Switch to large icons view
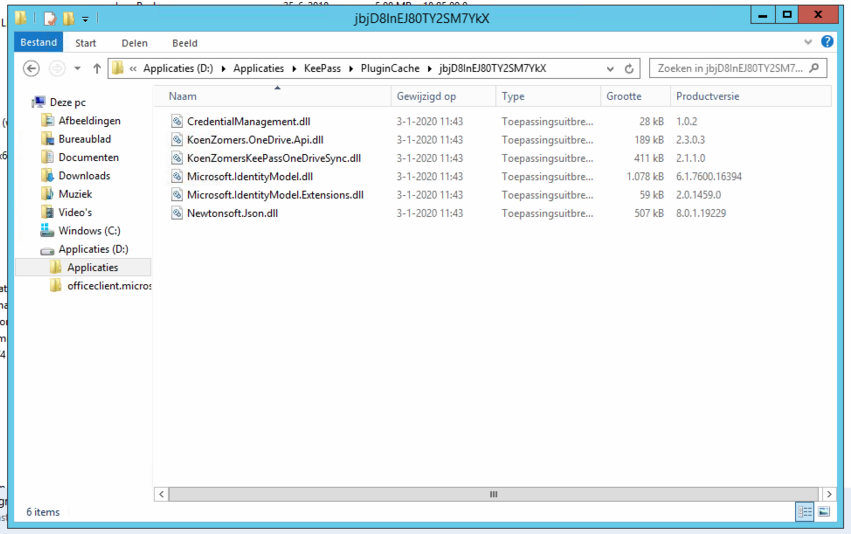Screen dimensions: 851x534 point(823,512)
